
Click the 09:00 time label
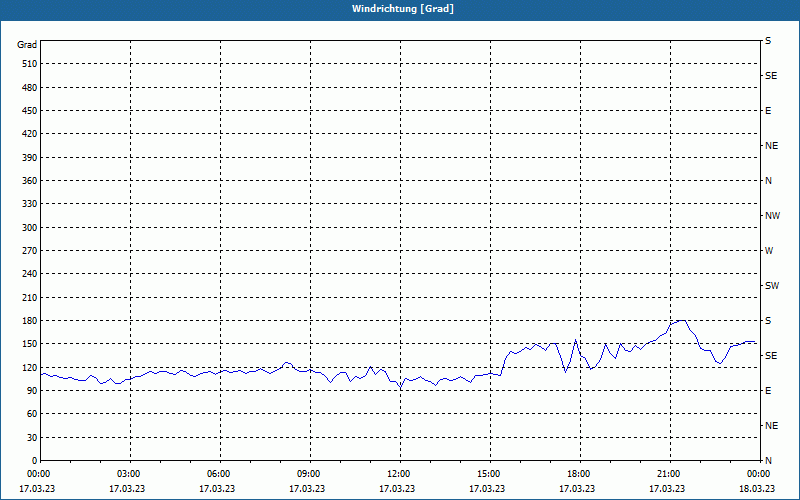click(x=310, y=474)
